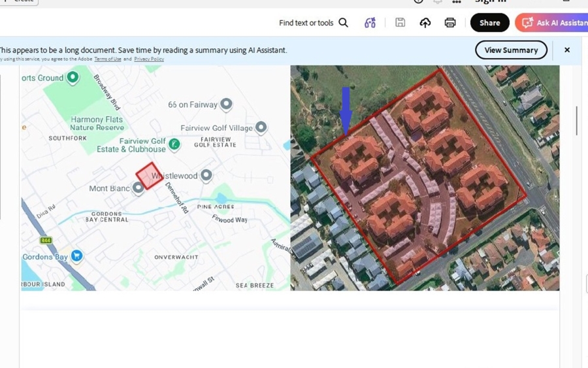This screenshot has height=368, width=588.
Task: Click the green Fairview Golf Estate marker
Action: pos(174,144)
